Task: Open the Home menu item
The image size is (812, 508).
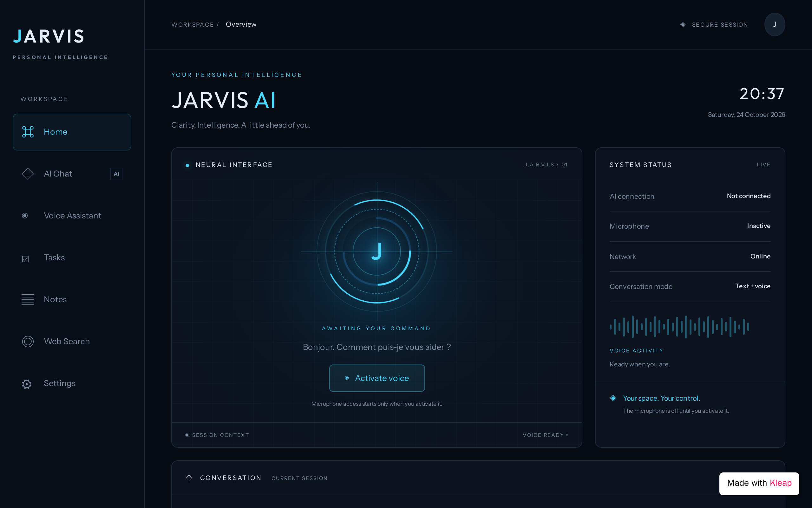Action: tap(72, 132)
